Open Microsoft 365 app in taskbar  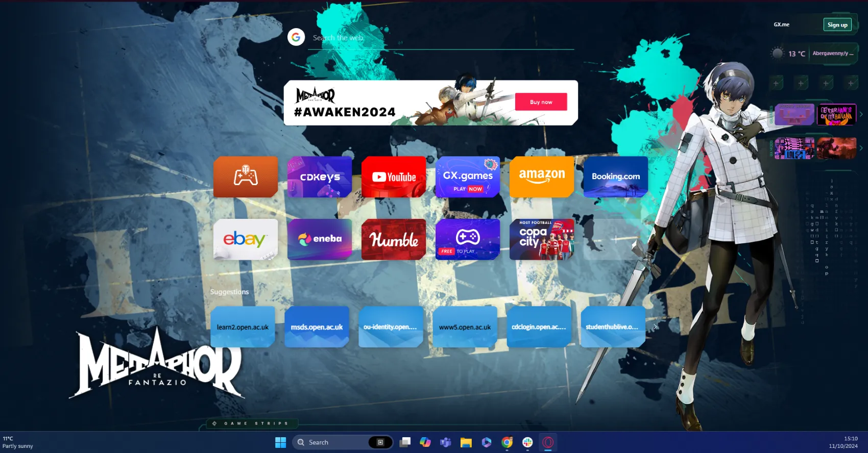click(x=487, y=442)
